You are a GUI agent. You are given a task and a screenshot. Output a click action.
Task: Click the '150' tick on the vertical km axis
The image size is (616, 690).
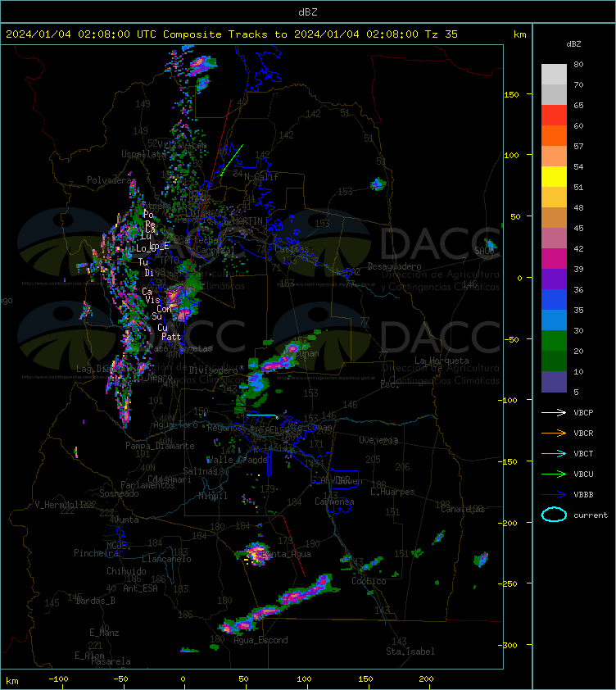pyautogui.click(x=511, y=94)
